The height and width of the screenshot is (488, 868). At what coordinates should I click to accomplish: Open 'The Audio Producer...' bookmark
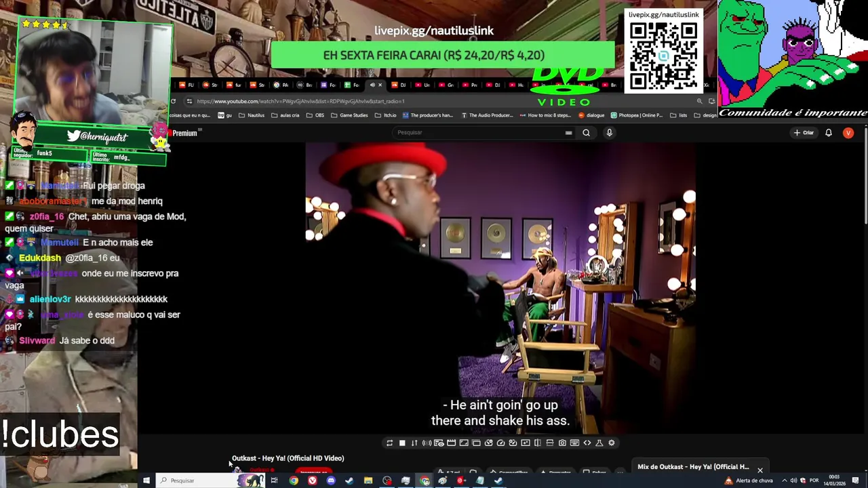click(x=487, y=115)
